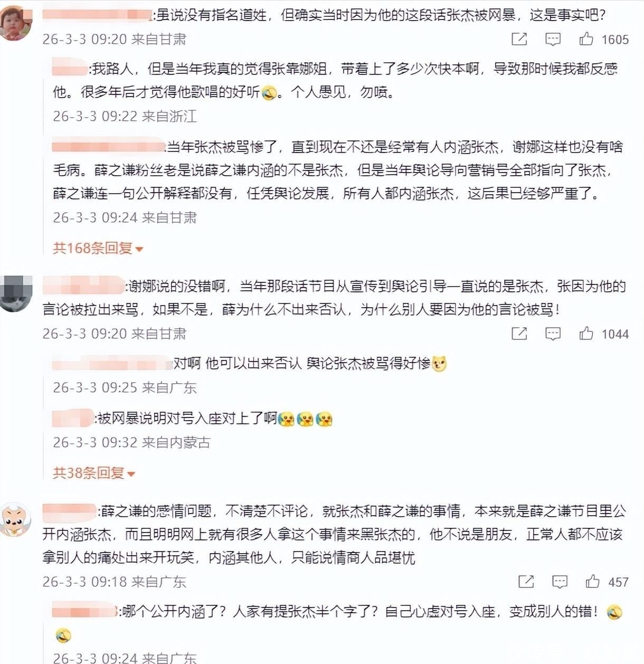This screenshot has width=644, height=664.
Task: Open blurred username of reply 我路人
Action: 70,68
